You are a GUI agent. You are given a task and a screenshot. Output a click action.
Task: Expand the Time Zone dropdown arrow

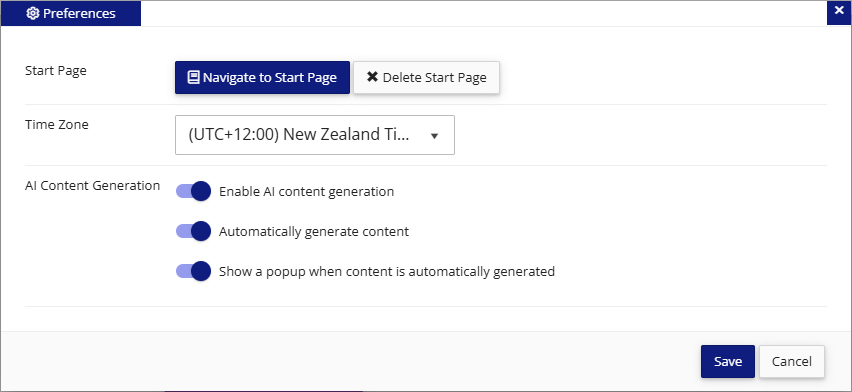point(434,136)
